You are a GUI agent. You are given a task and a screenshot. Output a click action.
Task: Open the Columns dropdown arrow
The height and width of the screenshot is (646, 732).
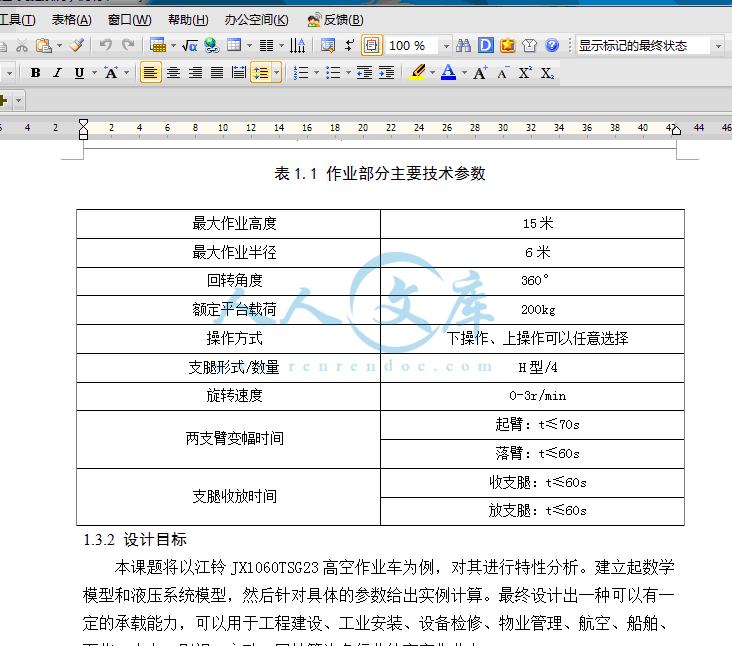point(281,46)
